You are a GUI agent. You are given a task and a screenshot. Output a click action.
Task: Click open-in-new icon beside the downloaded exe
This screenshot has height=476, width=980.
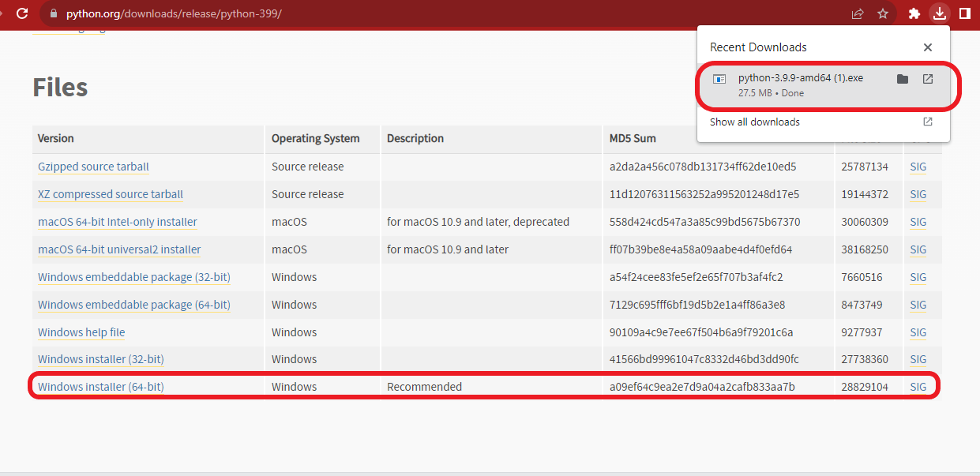click(x=928, y=79)
